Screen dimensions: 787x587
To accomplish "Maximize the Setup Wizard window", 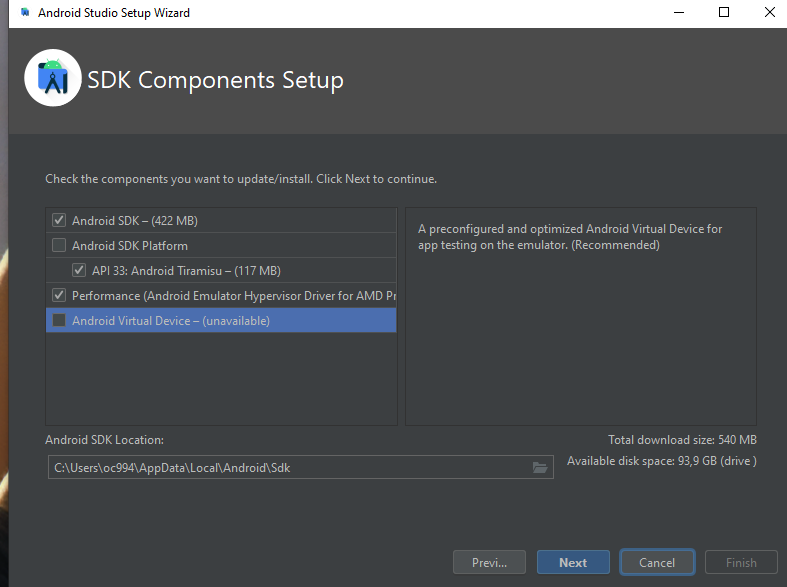I will coord(723,13).
